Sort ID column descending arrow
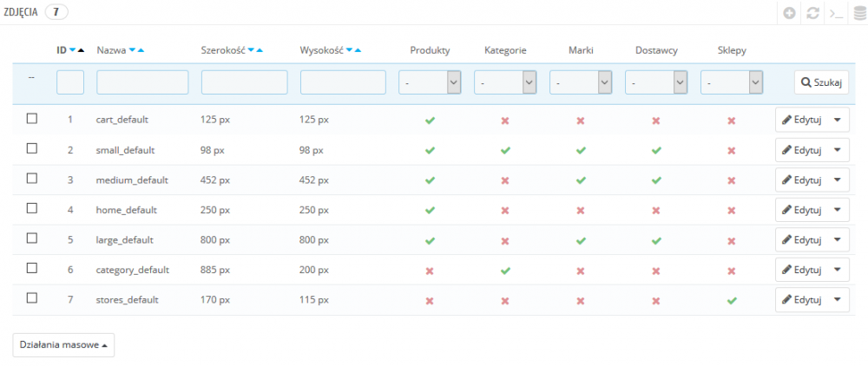 coord(73,50)
